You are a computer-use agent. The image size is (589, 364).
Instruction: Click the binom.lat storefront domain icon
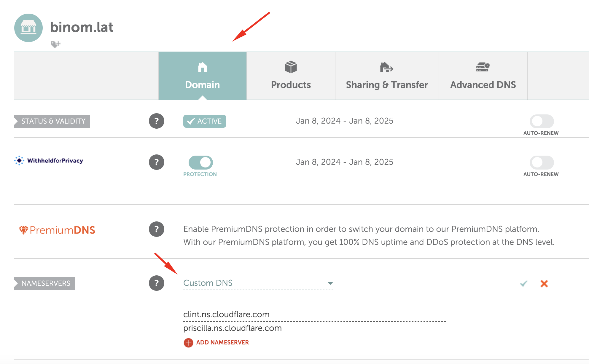pos(28,28)
